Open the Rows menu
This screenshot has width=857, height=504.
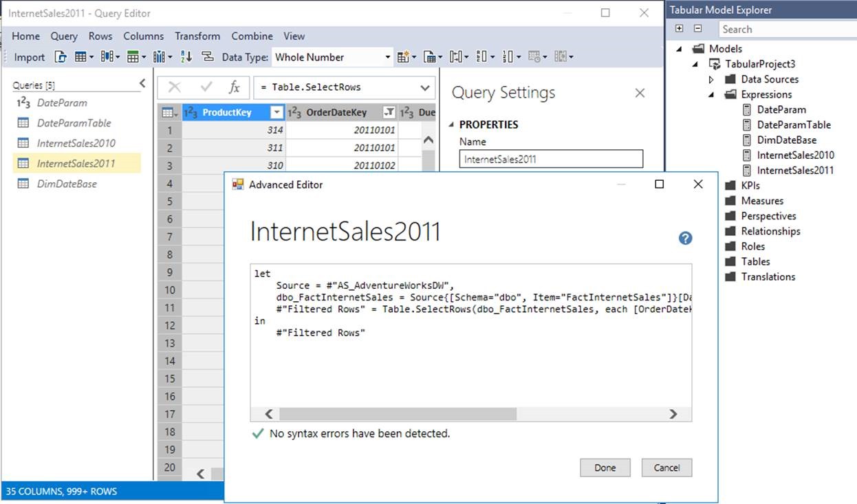[x=100, y=36]
